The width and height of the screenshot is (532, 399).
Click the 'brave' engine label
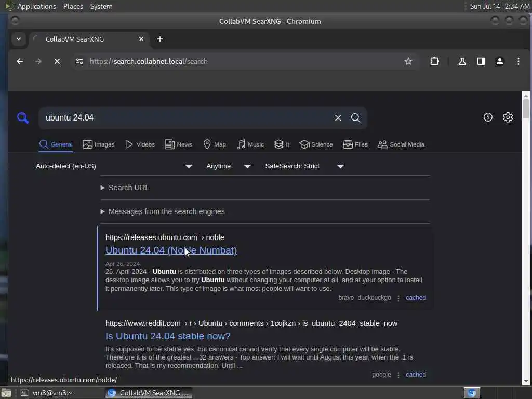(345, 298)
